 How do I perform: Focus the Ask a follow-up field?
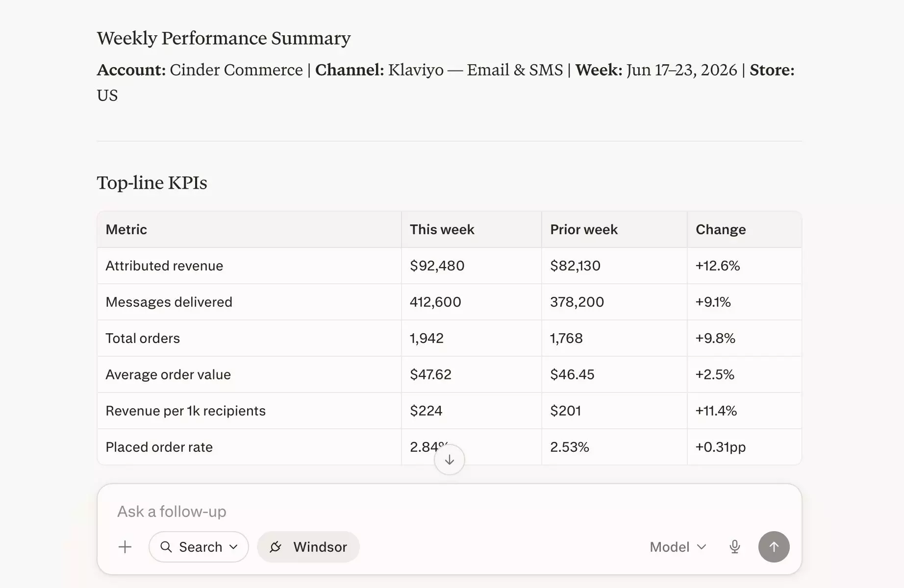(x=450, y=512)
